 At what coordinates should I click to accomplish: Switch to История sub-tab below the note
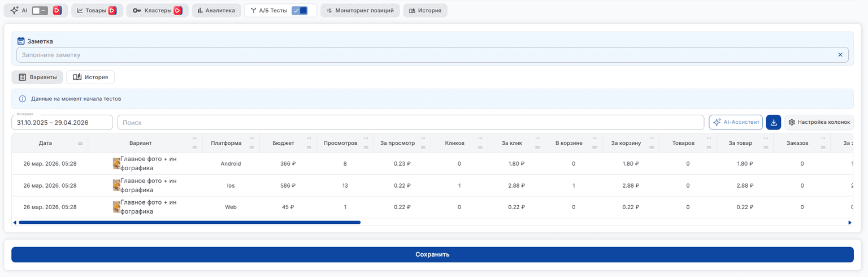click(90, 77)
